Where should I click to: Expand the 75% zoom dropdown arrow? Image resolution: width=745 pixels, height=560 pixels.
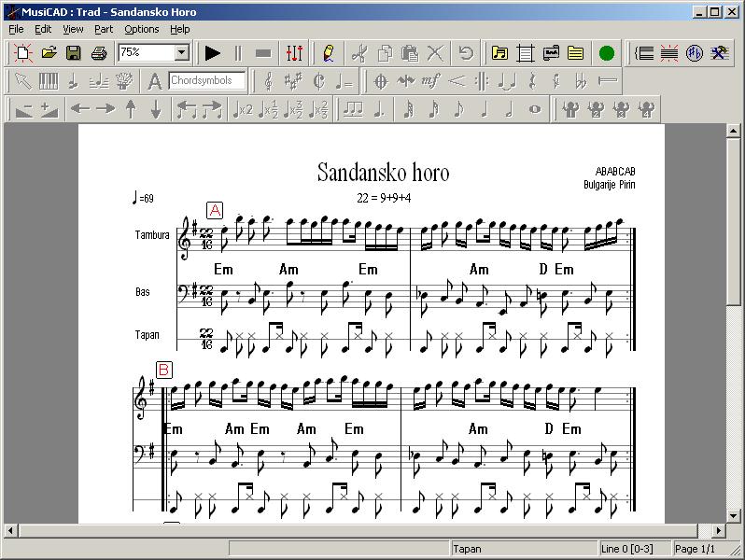[x=181, y=52]
